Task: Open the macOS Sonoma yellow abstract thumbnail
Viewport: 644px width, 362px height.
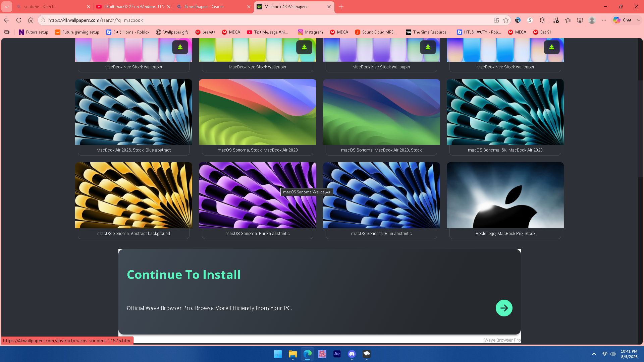Action: coord(133,195)
